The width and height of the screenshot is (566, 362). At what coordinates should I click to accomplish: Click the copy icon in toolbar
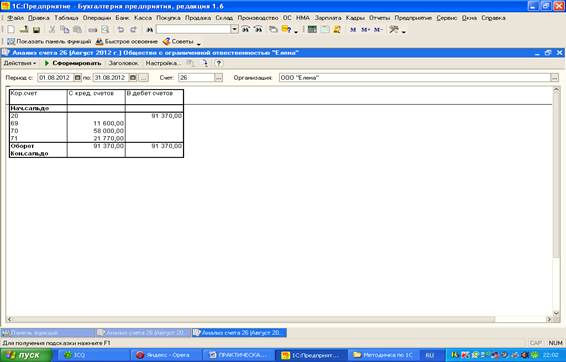point(65,30)
